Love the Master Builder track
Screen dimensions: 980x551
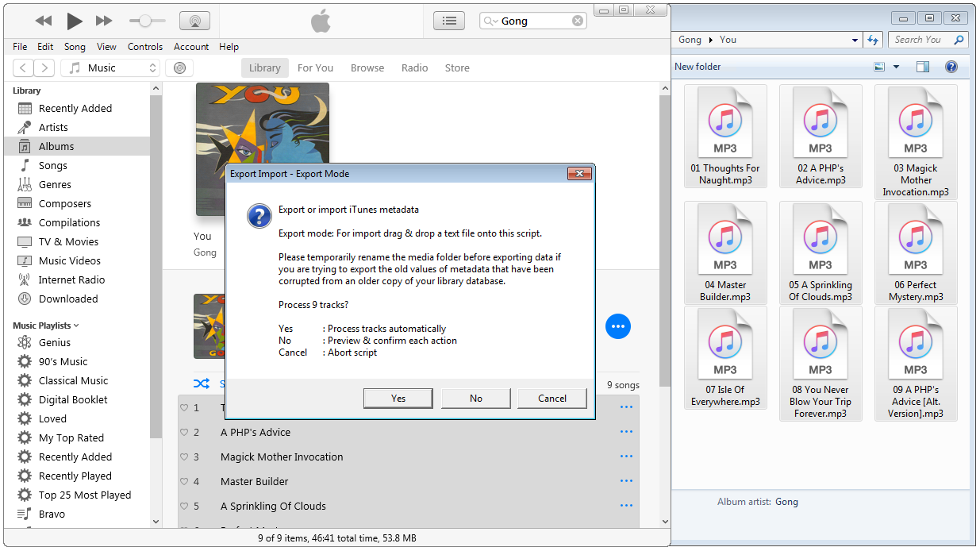coord(184,482)
